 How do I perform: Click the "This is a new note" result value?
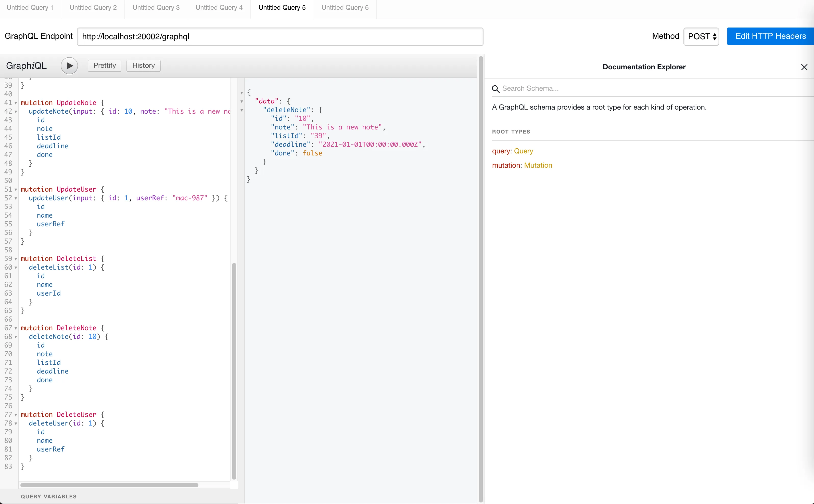click(342, 127)
